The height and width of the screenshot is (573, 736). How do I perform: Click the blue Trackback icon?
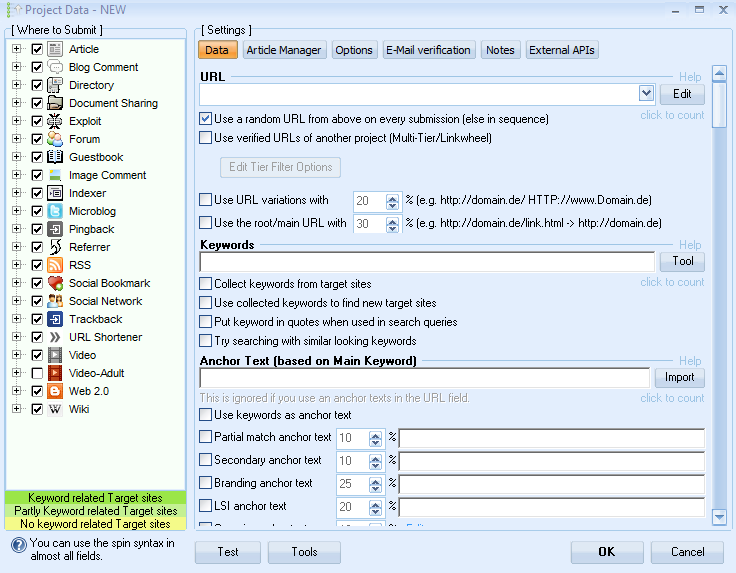pyautogui.click(x=55, y=319)
